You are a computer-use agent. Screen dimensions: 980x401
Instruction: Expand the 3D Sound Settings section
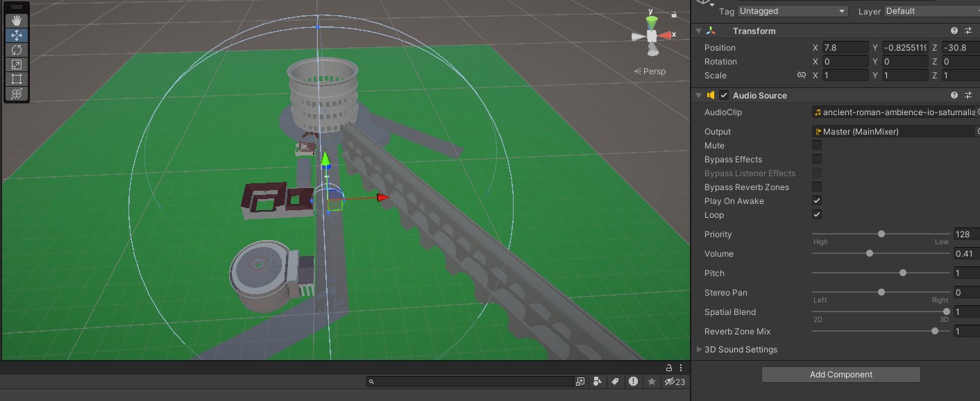pyautogui.click(x=700, y=350)
